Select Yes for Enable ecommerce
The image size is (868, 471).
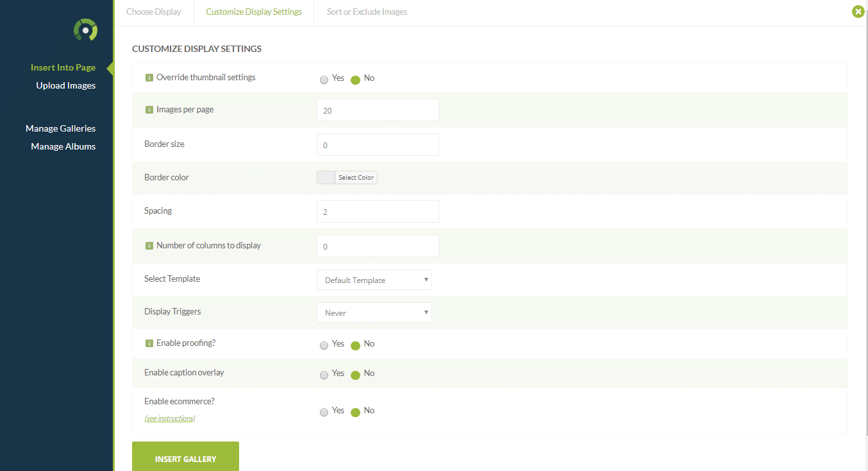[324, 413]
